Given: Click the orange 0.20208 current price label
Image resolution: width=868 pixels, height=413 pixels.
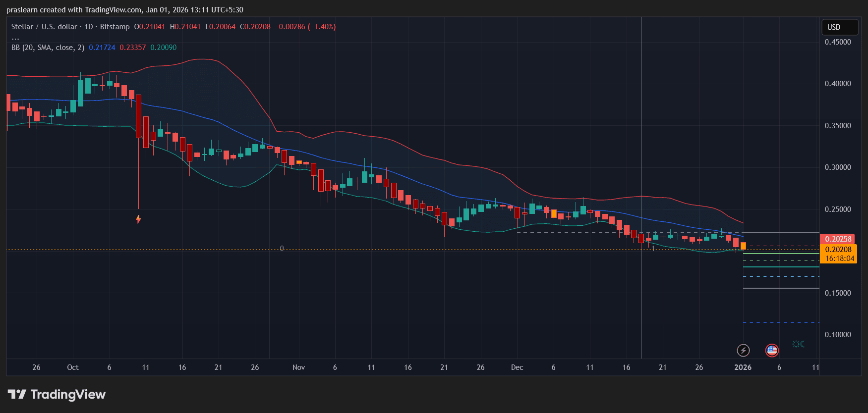Looking at the screenshot, I should pos(838,250).
